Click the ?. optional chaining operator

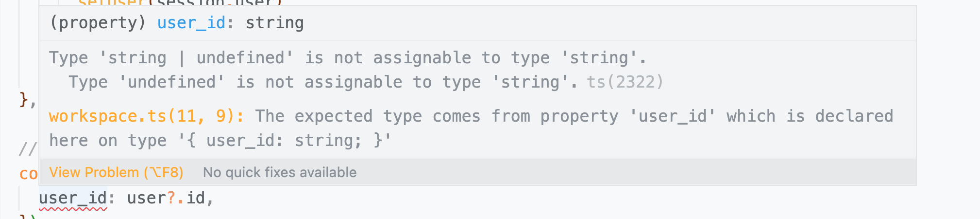click(176, 198)
